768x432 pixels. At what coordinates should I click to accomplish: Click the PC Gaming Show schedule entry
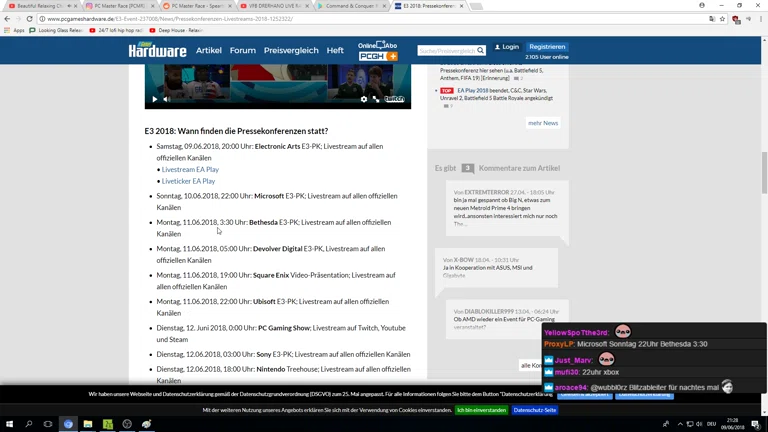click(x=281, y=334)
